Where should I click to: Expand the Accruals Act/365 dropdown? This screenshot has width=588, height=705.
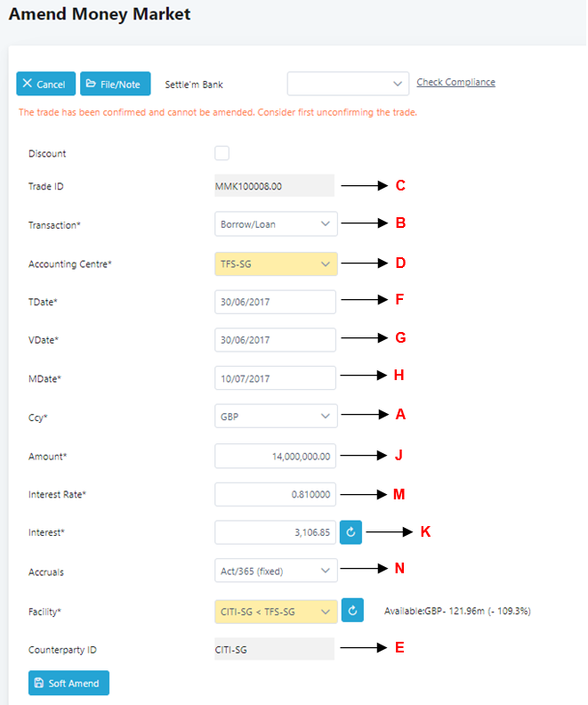tap(276, 570)
